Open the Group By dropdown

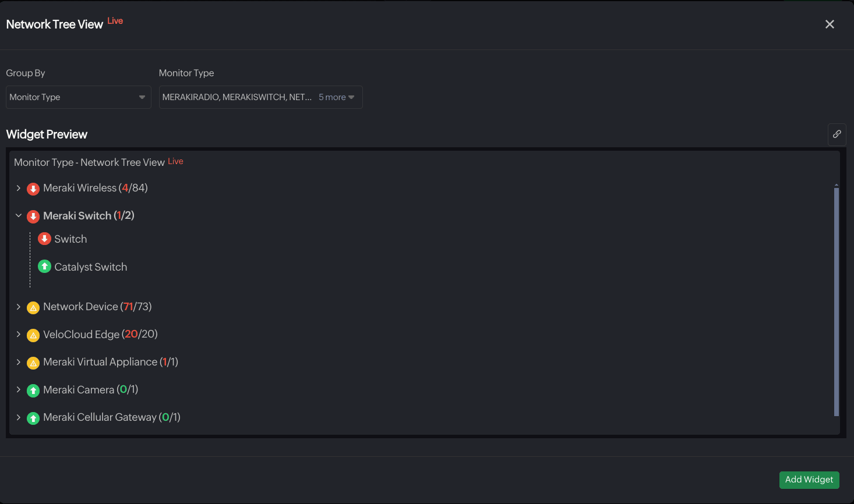(x=78, y=97)
